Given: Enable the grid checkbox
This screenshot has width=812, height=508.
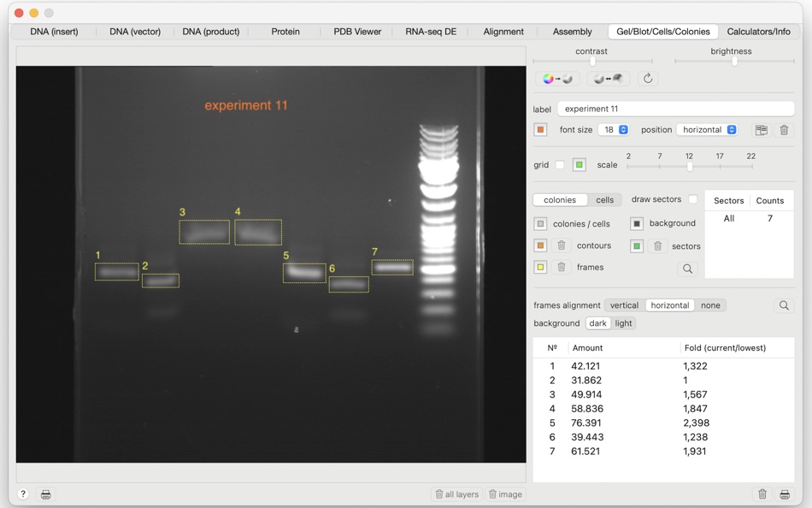Looking at the screenshot, I should click(560, 165).
